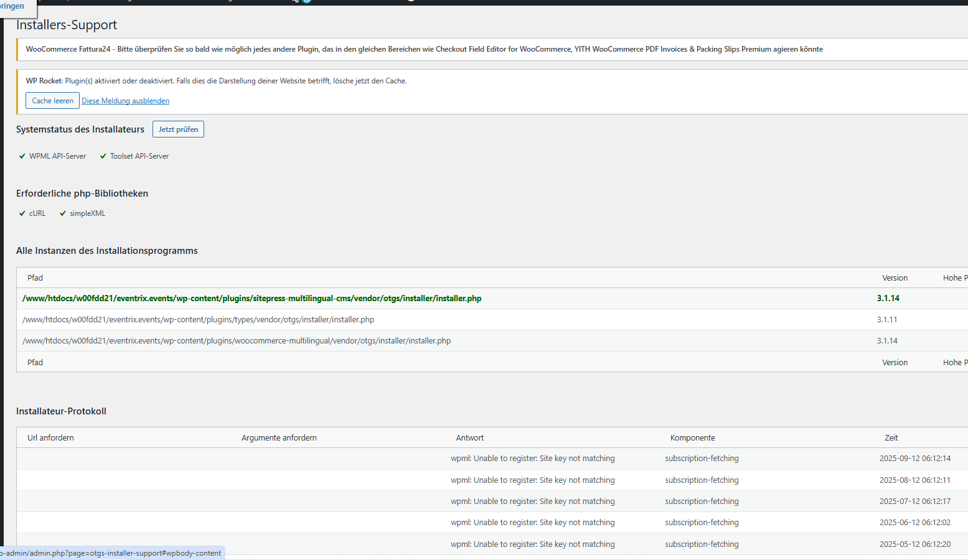Click the Komponente column header
This screenshot has height=560, width=968.
(x=693, y=438)
